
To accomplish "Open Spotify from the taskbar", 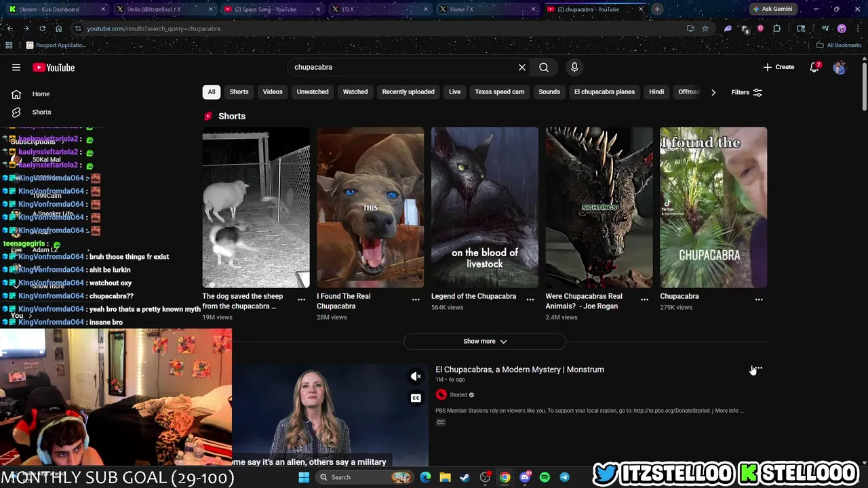I will click(545, 477).
